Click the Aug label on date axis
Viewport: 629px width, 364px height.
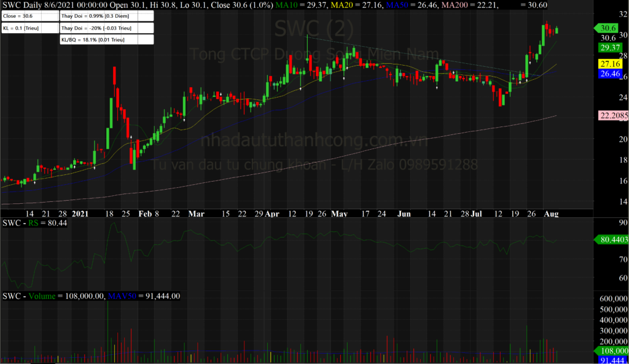tap(551, 214)
